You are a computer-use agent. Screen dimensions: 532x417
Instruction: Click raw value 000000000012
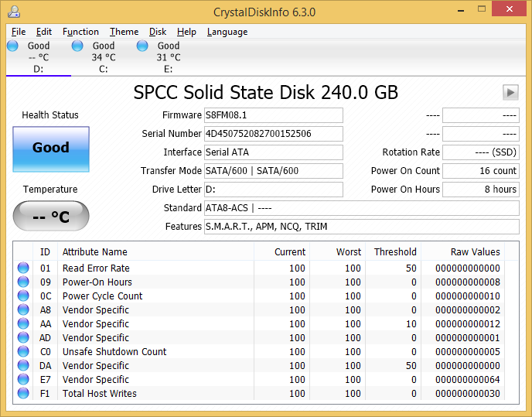(x=468, y=324)
